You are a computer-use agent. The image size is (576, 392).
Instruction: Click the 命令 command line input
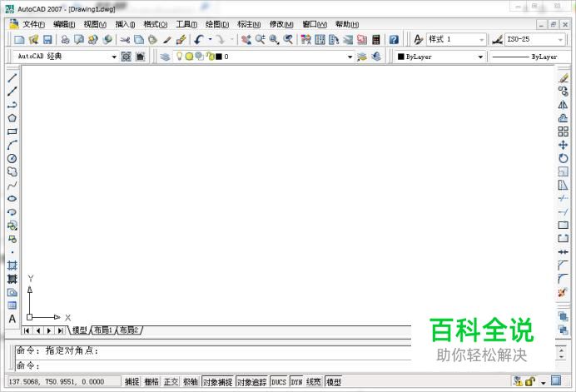[213, 365]
